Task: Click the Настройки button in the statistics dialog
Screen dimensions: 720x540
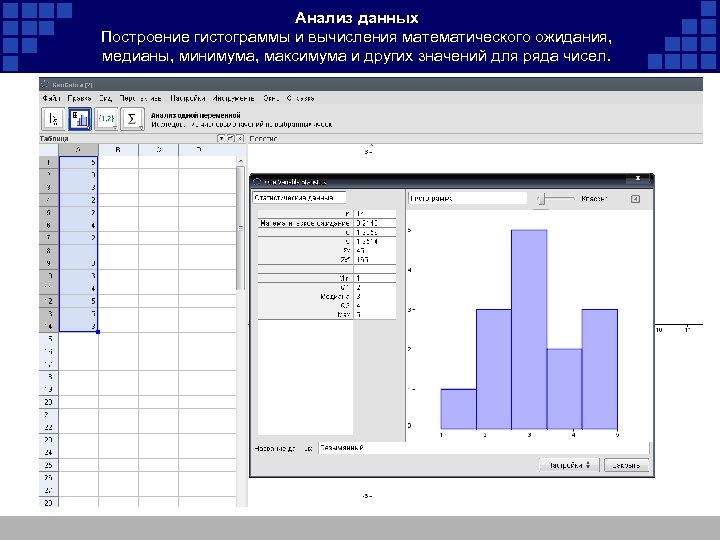Action: tap(569, 465)
